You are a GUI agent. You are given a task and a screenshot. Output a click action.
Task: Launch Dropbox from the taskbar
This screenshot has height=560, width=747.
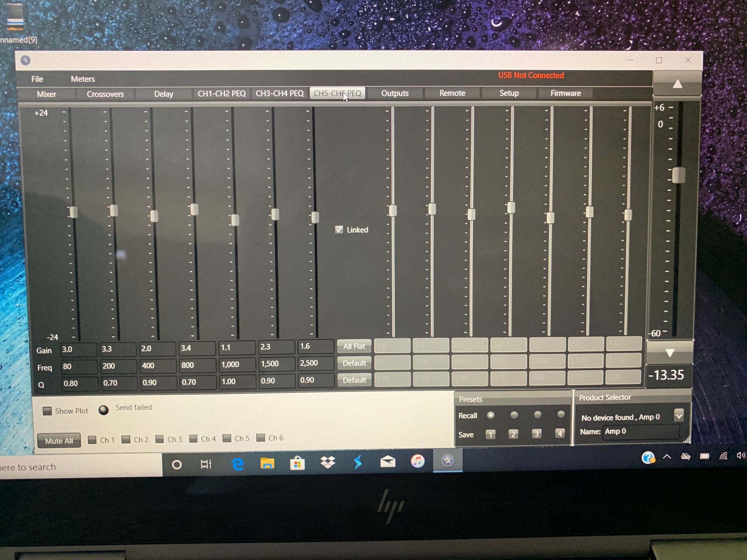pos(328,463)
